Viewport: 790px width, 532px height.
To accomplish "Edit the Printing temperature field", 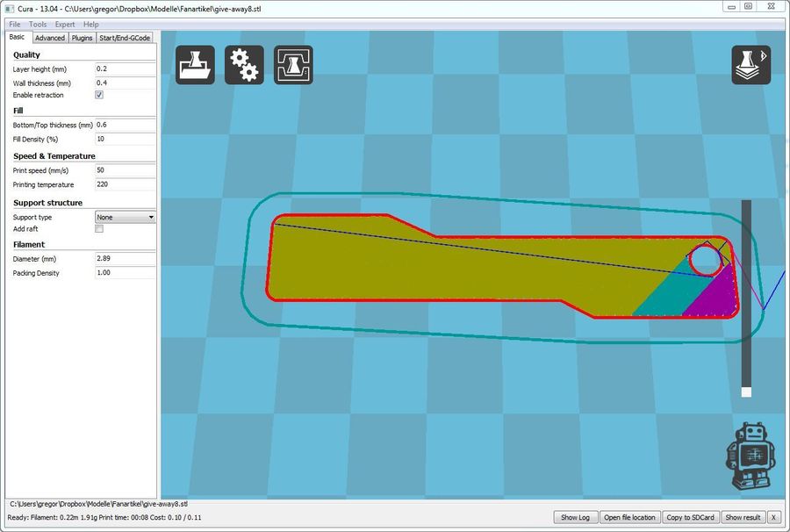I will [123, 184].
